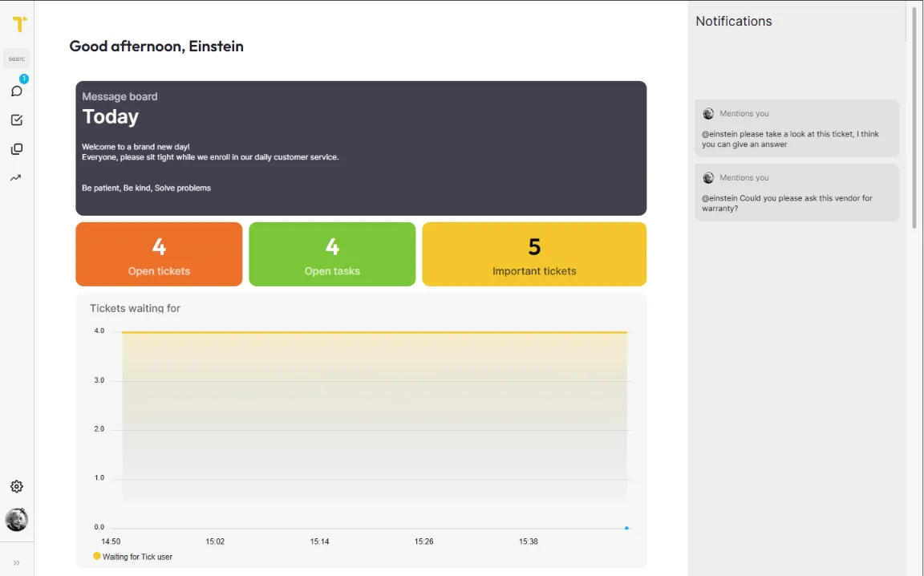Viewport: 924px width, 576px height.
Task: Click the Tickets waiting for chart title
Action: (135, 308)
